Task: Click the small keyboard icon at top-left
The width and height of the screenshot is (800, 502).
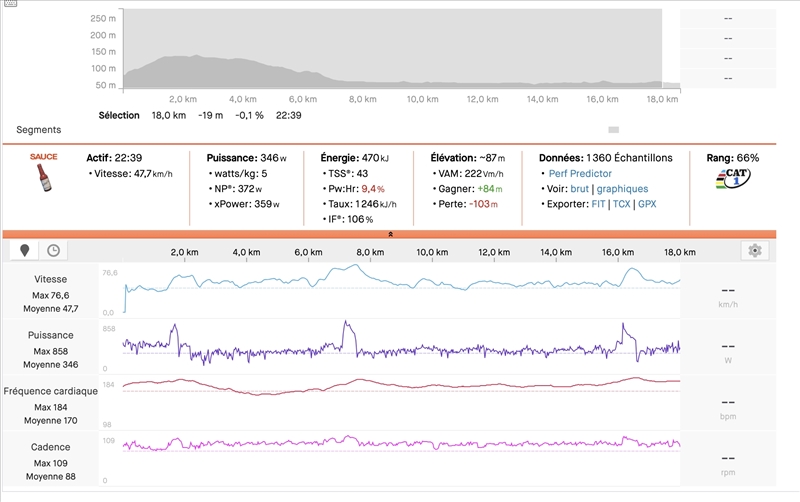Action: click(8, 3)
